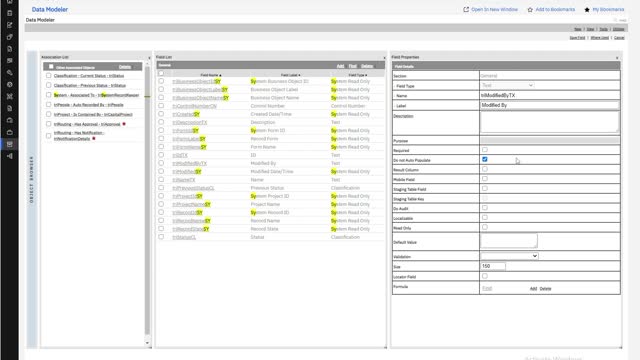Click Add in Field List header
640x360 pixels.
tap(340, 66)
